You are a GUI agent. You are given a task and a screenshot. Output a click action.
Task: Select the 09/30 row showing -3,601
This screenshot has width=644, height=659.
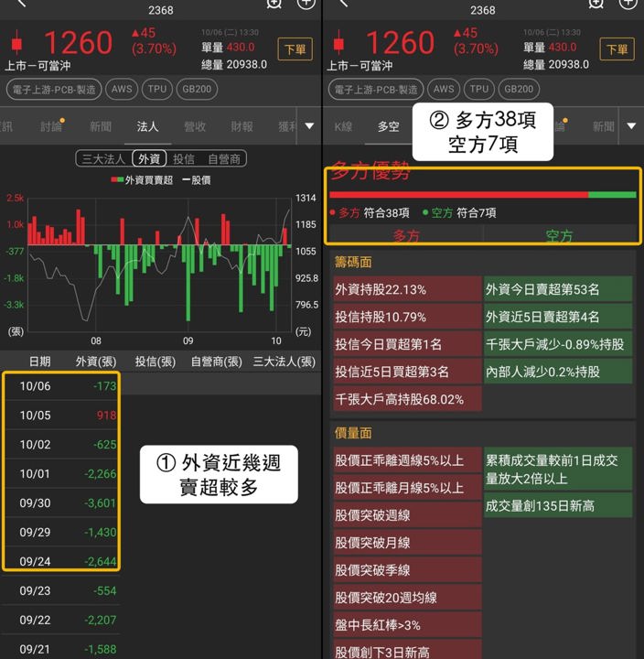62,503
